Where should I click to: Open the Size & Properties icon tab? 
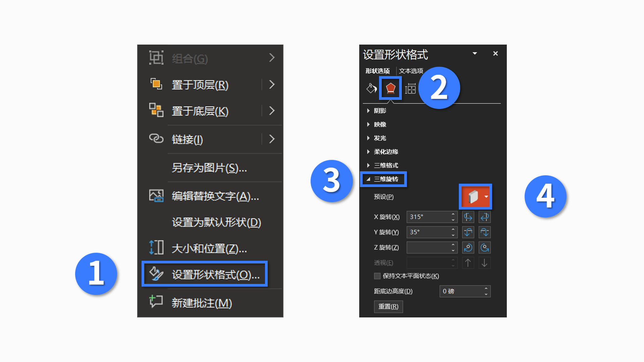pyautogui.click(x=410, y=88)
